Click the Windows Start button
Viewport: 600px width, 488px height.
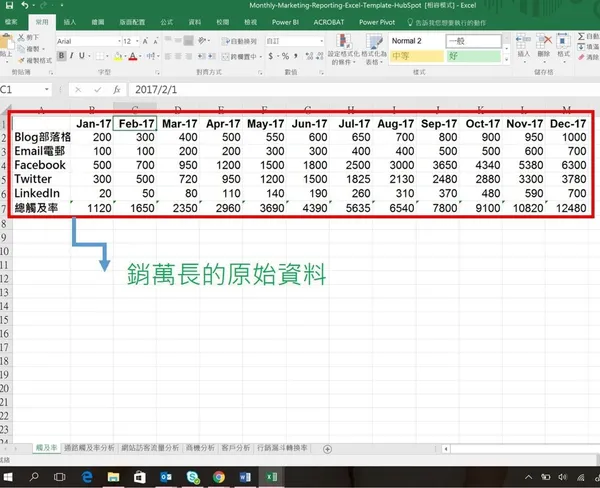pyautogui.click(x=8, y=477)
